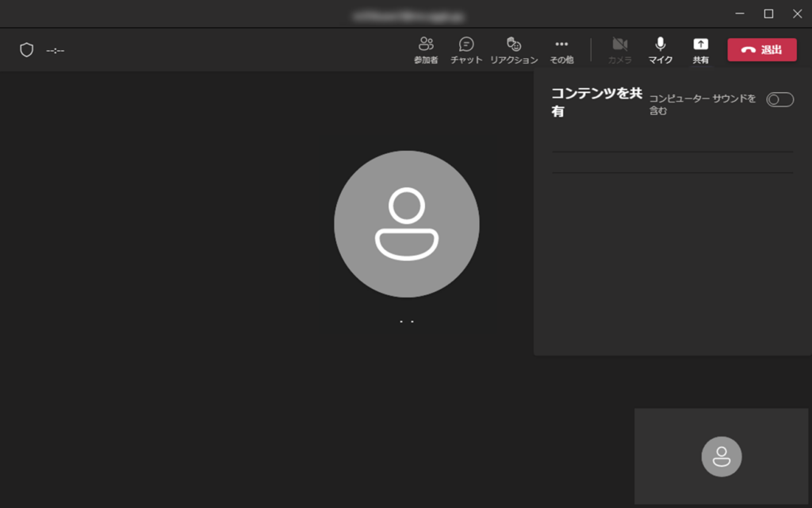Enable the computer sound toggle switch
The width and height of the screenshot is (812, 508).
779,99
